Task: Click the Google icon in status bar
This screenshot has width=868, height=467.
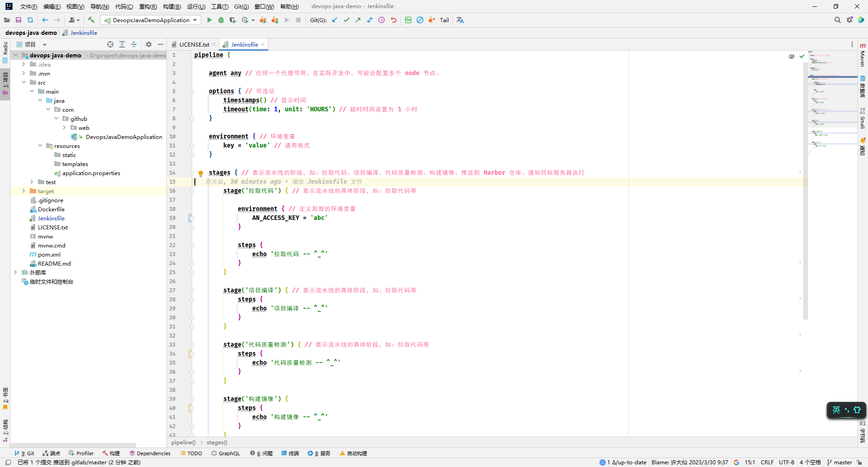Action: point(736,462)
